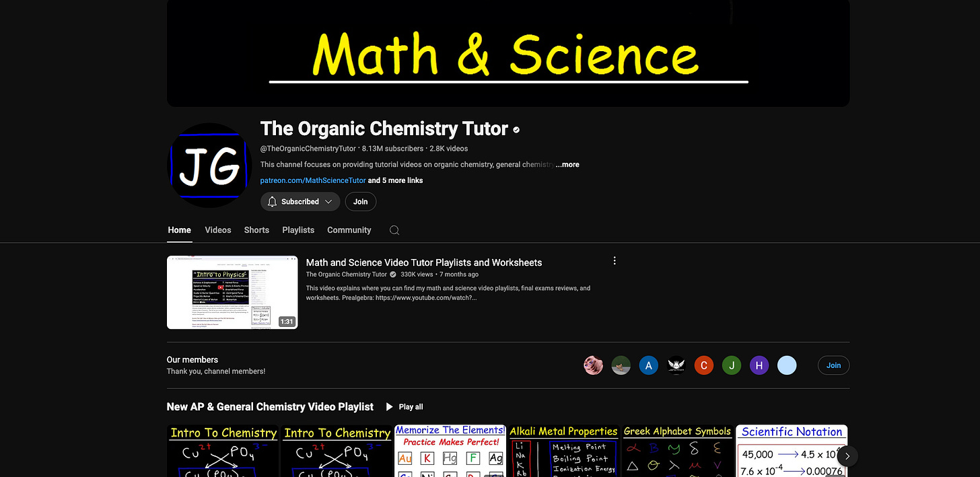The image size is (980, 477).
Task: Go to the Playlists tab
Action: 298,230
